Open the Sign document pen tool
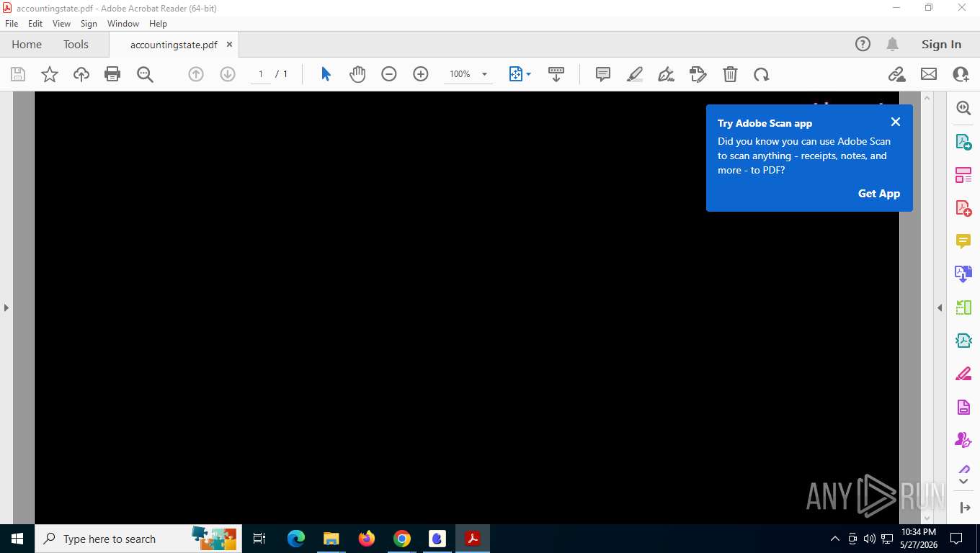Viewport: 980px width, 553px height. [x=667, y=74]
